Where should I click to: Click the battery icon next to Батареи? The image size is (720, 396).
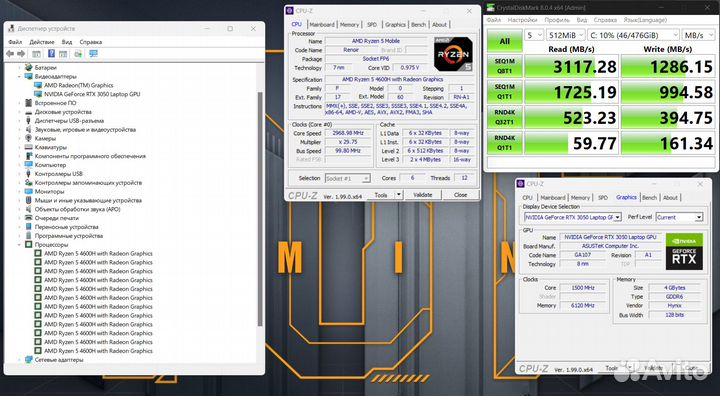pos(28,68)
